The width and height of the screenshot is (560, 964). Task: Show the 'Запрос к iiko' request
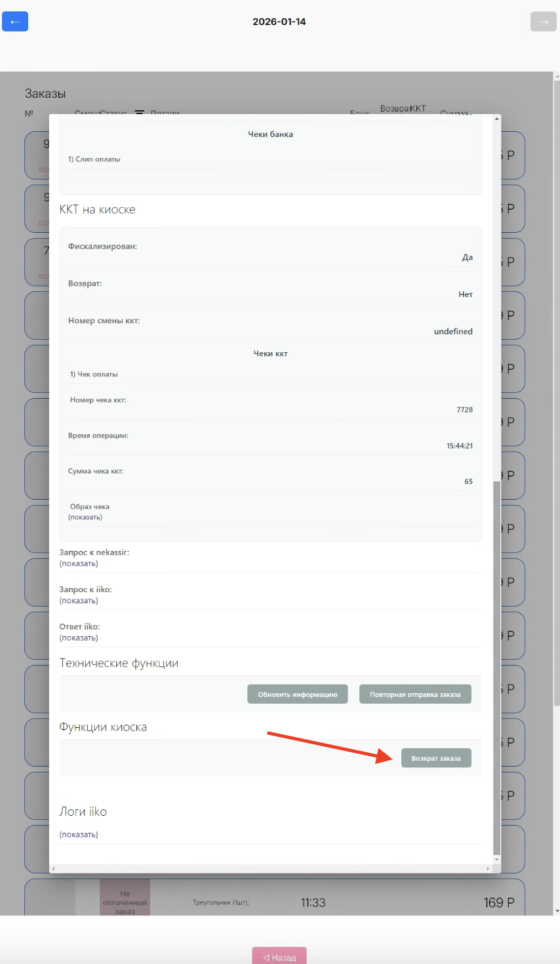(79, 601)
